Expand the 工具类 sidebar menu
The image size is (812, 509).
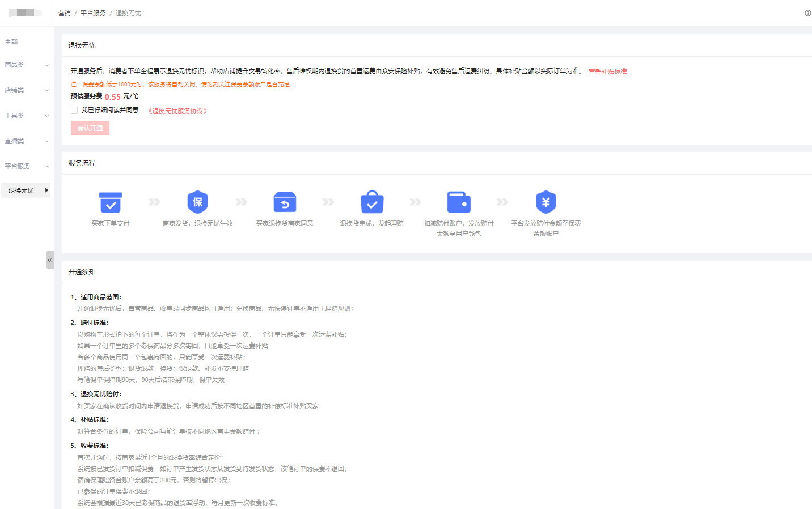coord(26,116)
